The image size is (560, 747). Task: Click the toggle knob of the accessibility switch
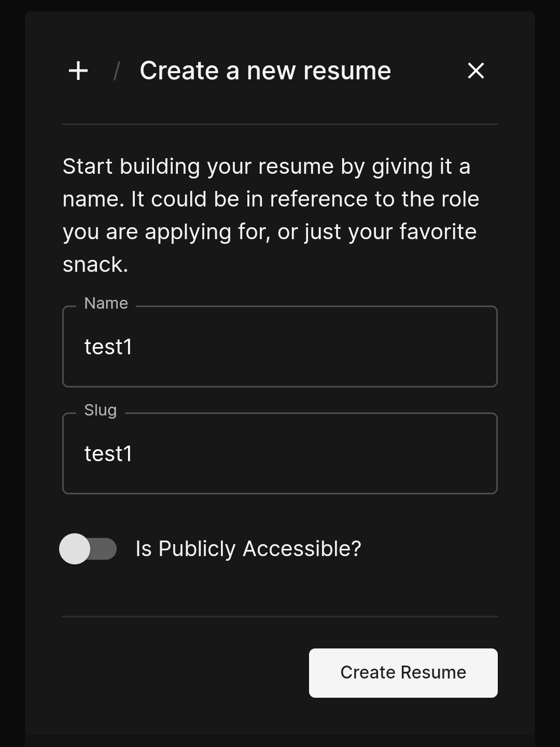[77, 549]
